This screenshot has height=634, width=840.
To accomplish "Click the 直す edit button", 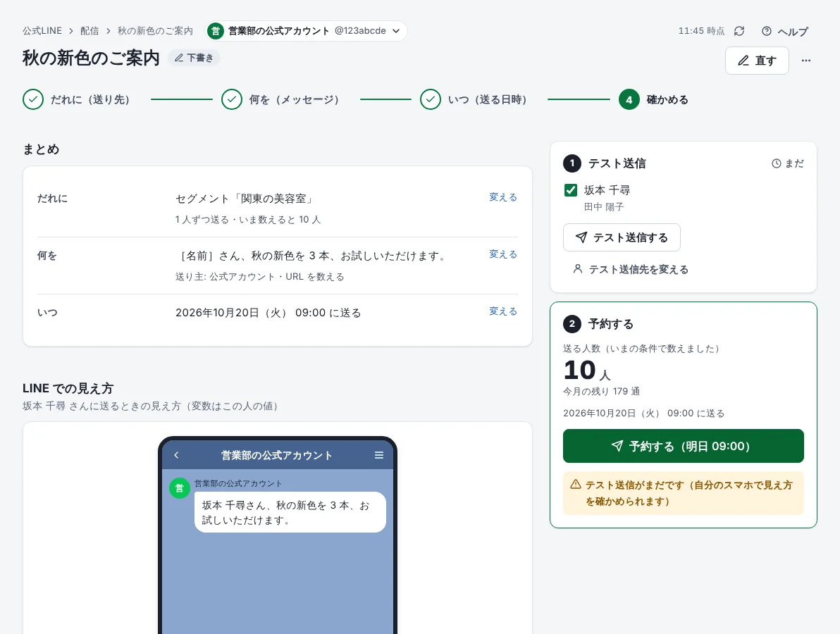I will point(756,61).
